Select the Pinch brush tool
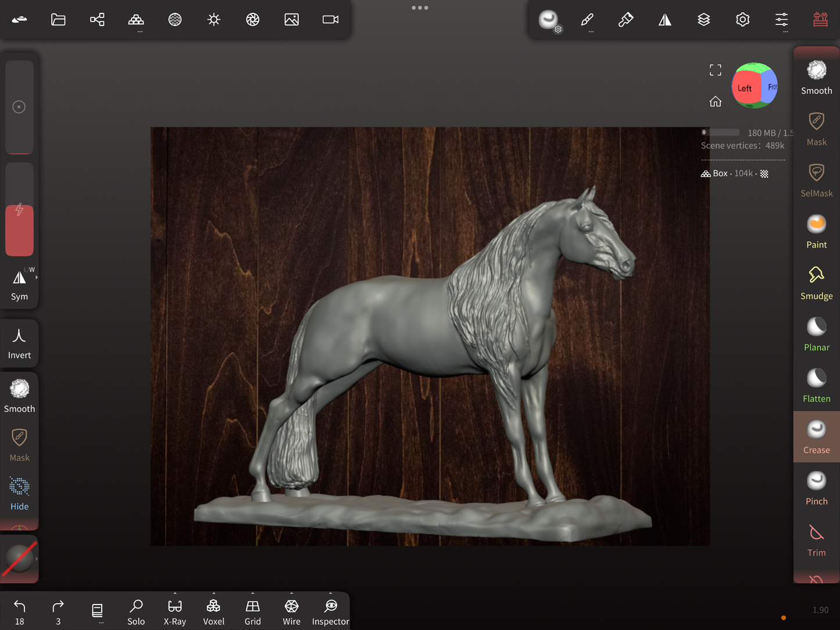Image resolution: width=840 pixels, height=630 pixels. coord(816,488)
